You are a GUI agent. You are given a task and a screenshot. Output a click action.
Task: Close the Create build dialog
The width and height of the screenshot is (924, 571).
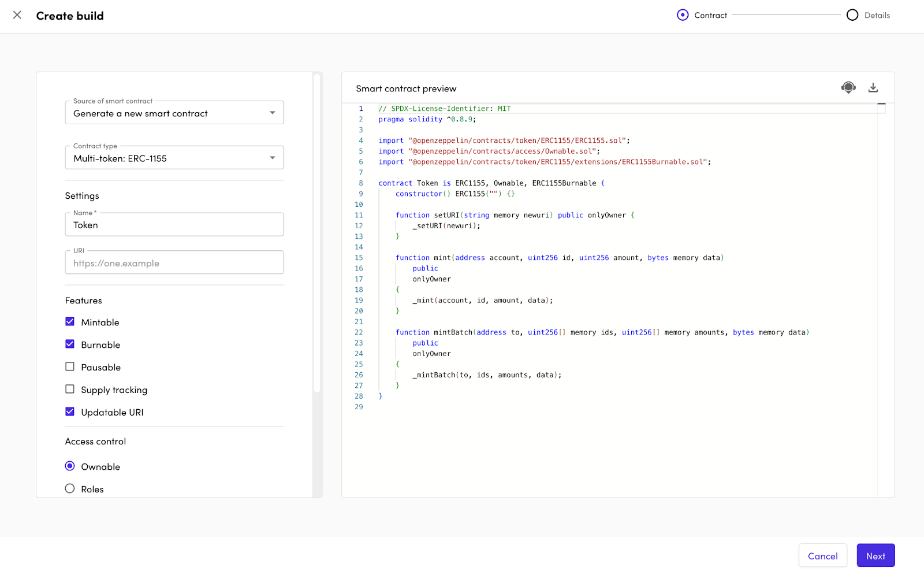[x=17, y=15]
